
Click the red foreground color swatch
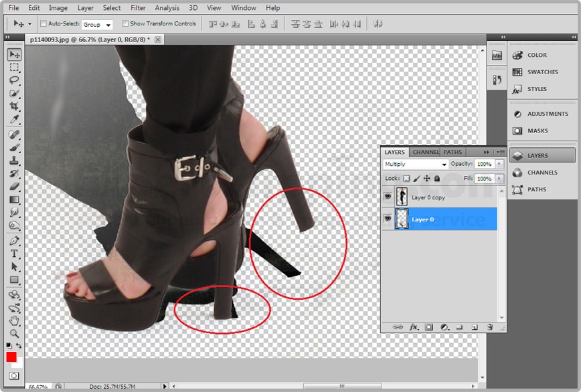coord(11,357)
